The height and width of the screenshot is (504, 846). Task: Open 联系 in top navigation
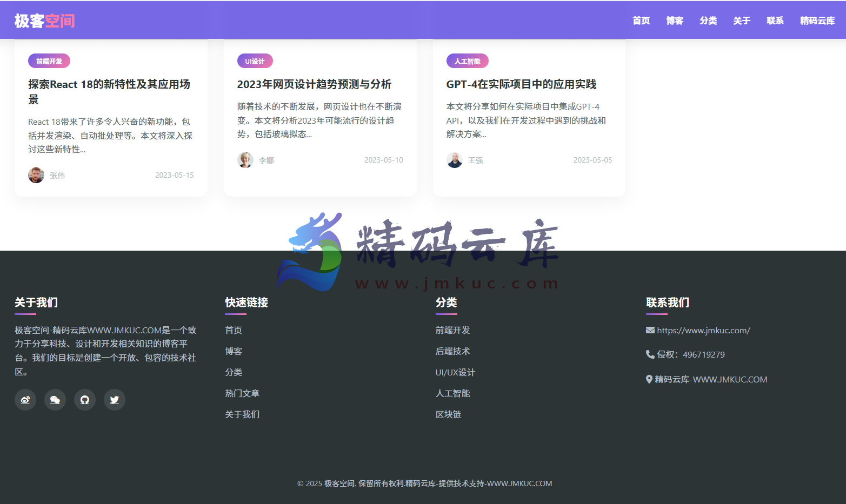[775, 21]
